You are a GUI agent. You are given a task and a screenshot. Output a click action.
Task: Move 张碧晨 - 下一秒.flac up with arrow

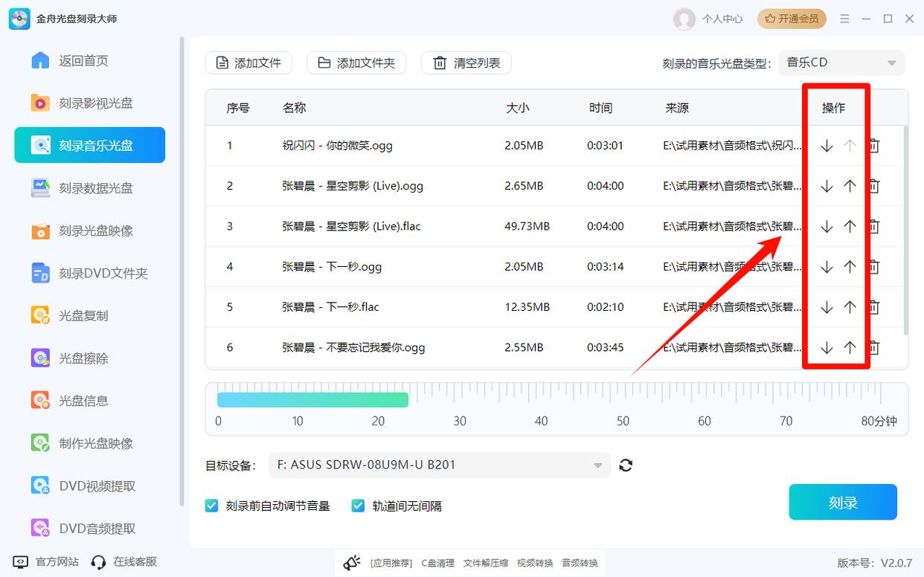coord(850,306)
